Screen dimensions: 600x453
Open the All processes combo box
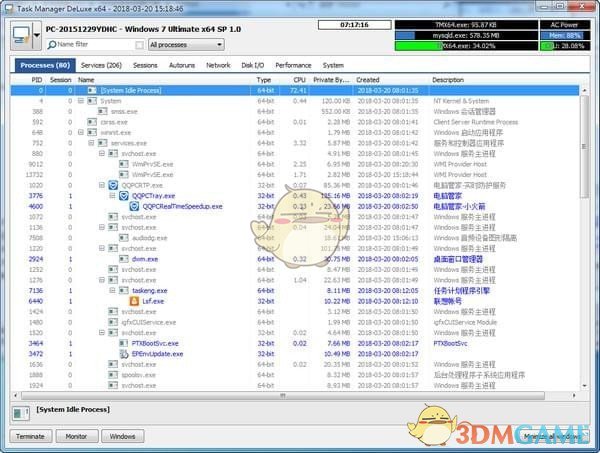click(x=186, y=45)
